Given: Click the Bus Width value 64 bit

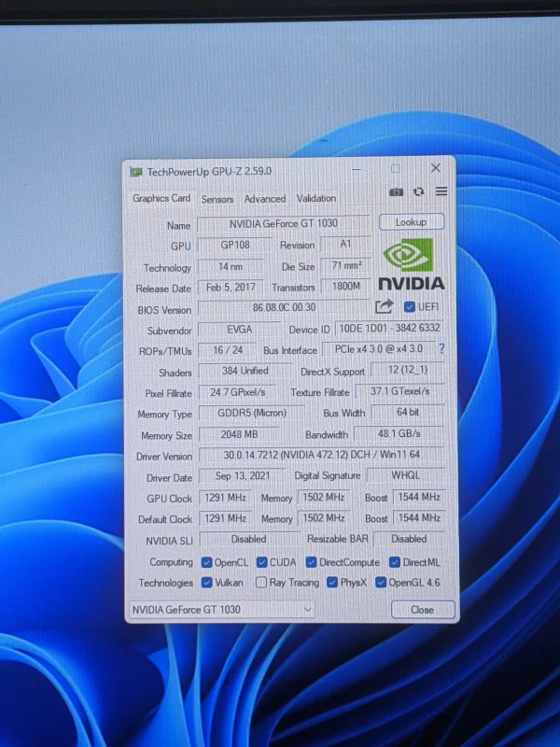Looking at the screenshot, I should (408, 412).
